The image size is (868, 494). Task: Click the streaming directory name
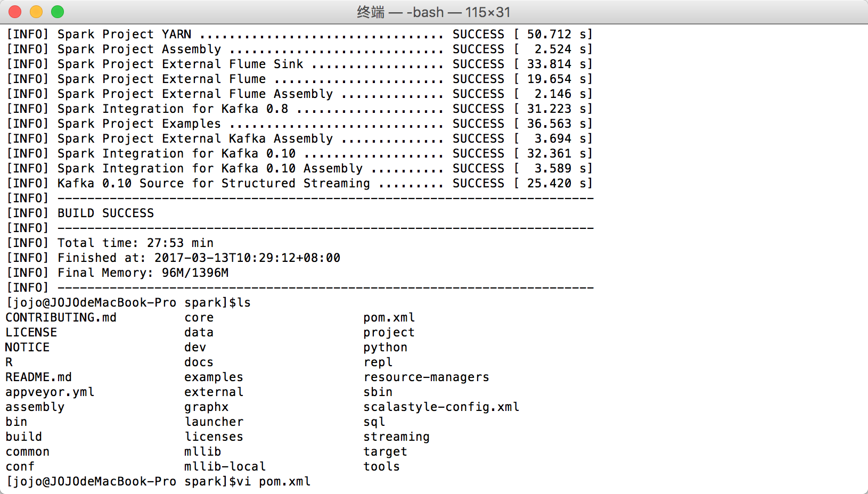click(396, 437)
